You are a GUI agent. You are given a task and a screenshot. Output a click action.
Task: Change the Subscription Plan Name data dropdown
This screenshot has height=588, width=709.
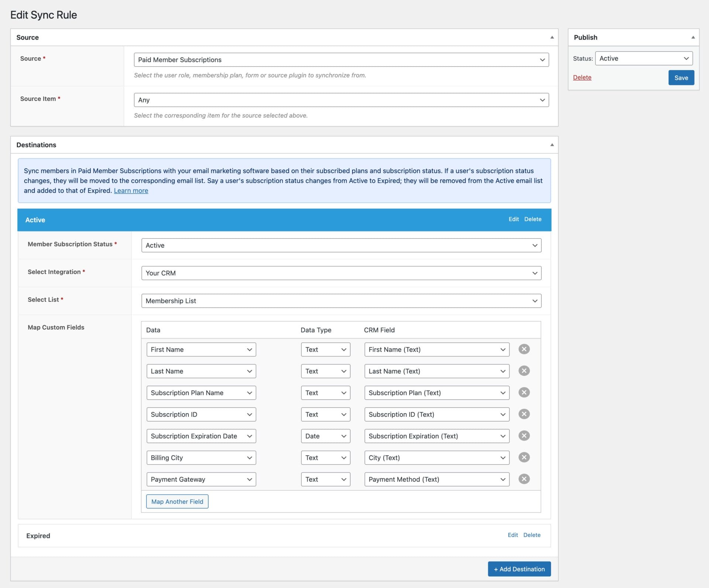coord(201,393)
